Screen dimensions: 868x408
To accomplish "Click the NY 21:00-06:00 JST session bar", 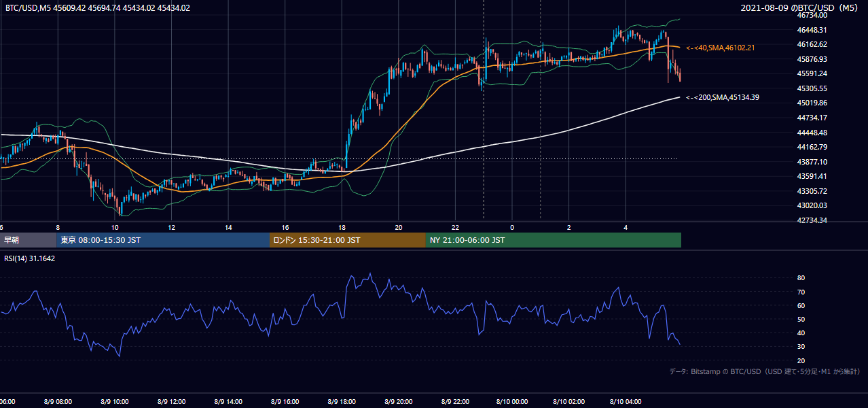I will tap(554, 240).
